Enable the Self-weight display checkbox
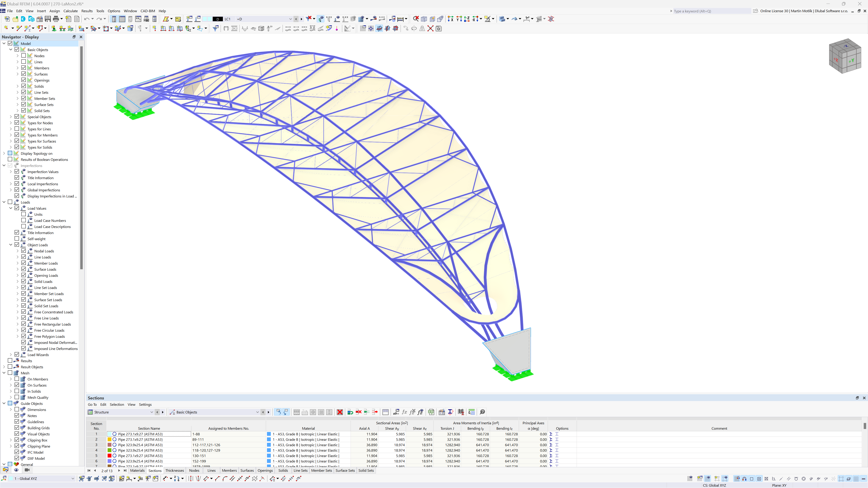The width and height of the screenshot is (868, 488). click(x=17, y=238)
